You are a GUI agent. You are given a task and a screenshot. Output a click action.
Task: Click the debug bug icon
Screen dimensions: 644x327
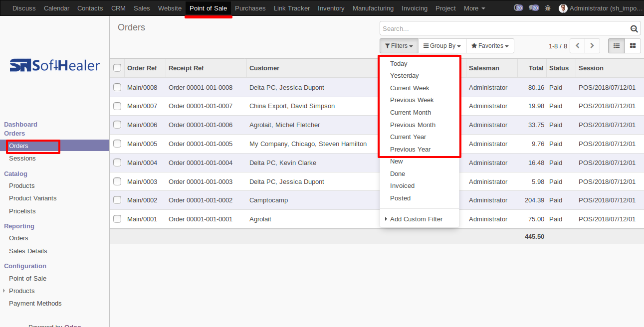(548, 8)
